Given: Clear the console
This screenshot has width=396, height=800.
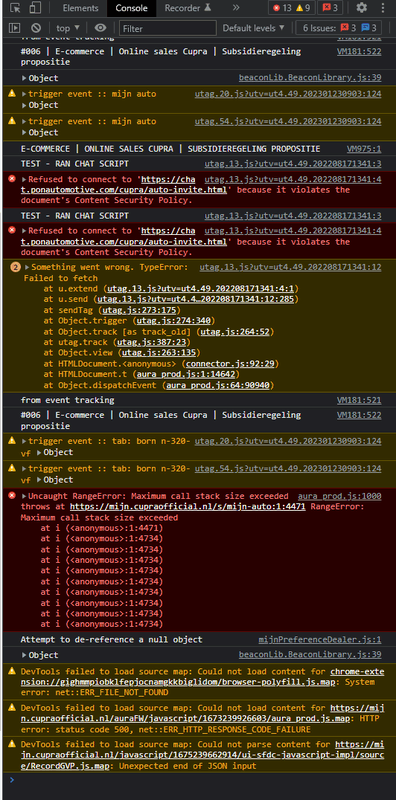Looking at the screenshot, I should point(36,28).
